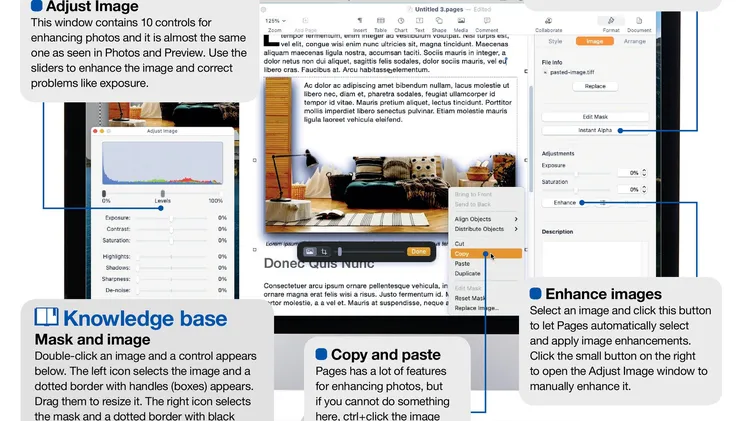Click the 'pasted-image.tiff' file name

click(x=572, y=73)
